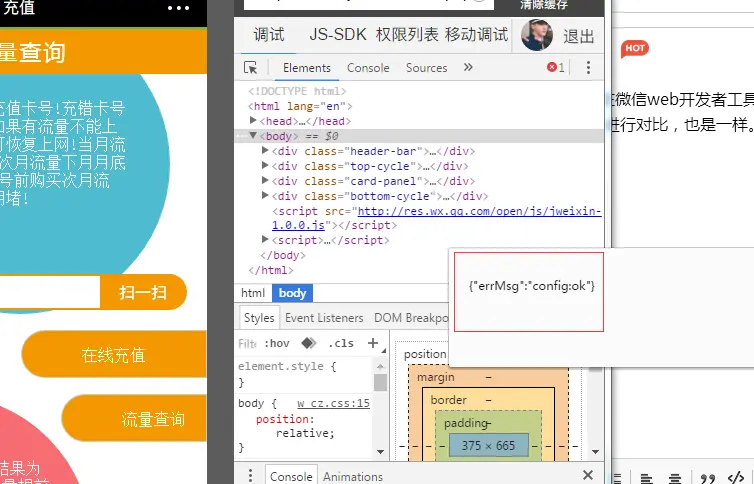Select the DOCTYPE html line
754x484 pixels.
297,91
